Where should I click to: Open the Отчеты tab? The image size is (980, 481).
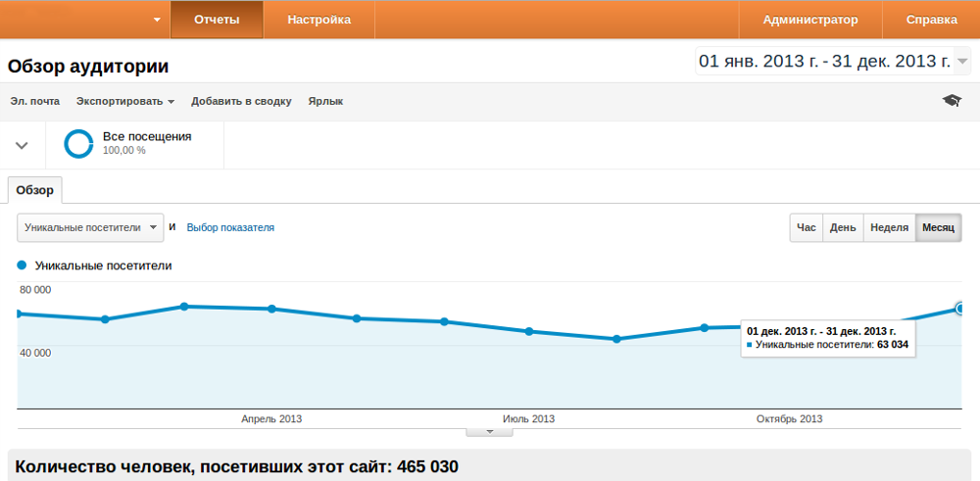point(217,20)
